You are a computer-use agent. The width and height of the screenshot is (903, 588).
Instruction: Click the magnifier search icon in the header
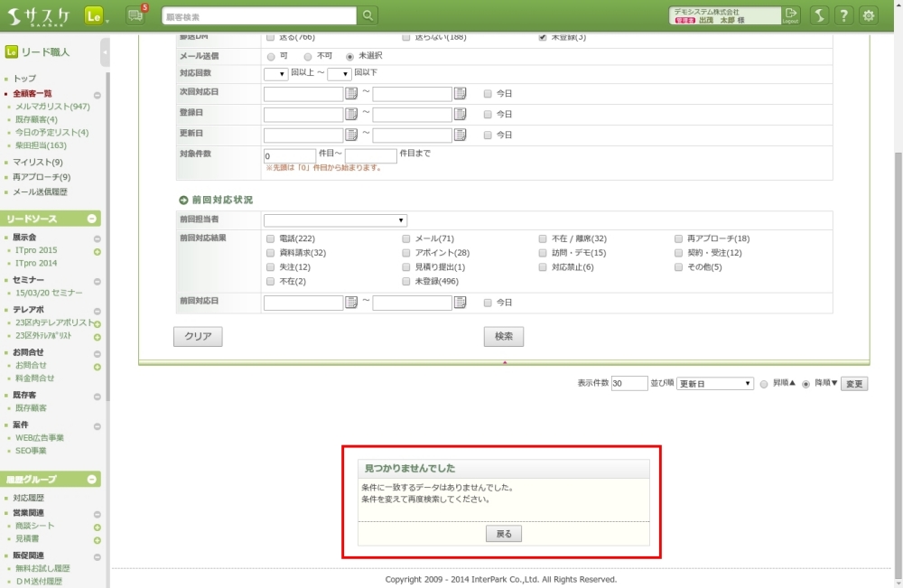coord(368,15)
